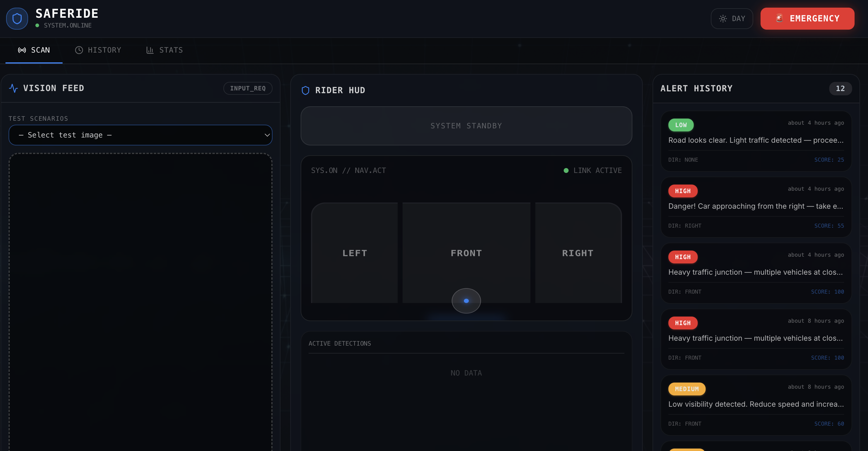Switch to the History tab
Screen dimensions: 868x451
point(98,50)
